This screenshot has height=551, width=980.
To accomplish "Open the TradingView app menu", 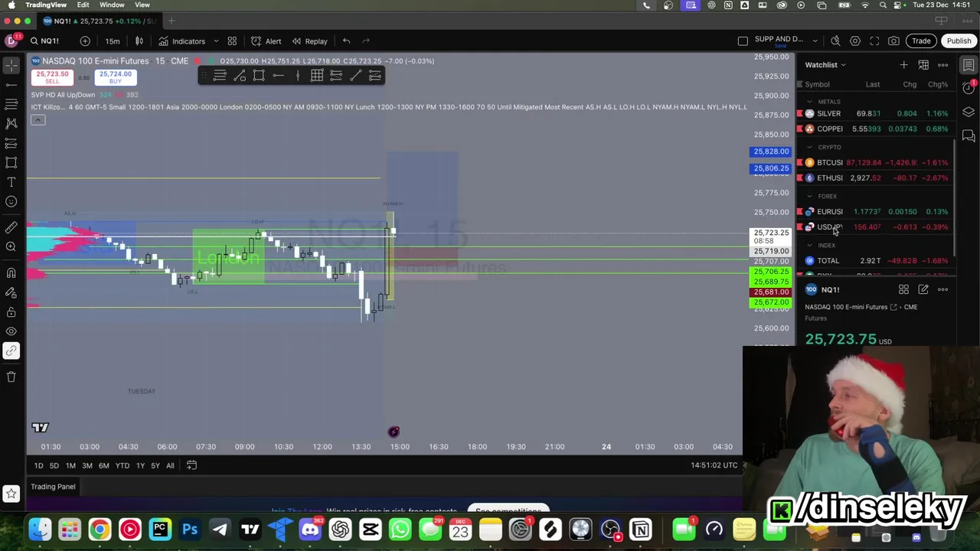I will 46,5.
